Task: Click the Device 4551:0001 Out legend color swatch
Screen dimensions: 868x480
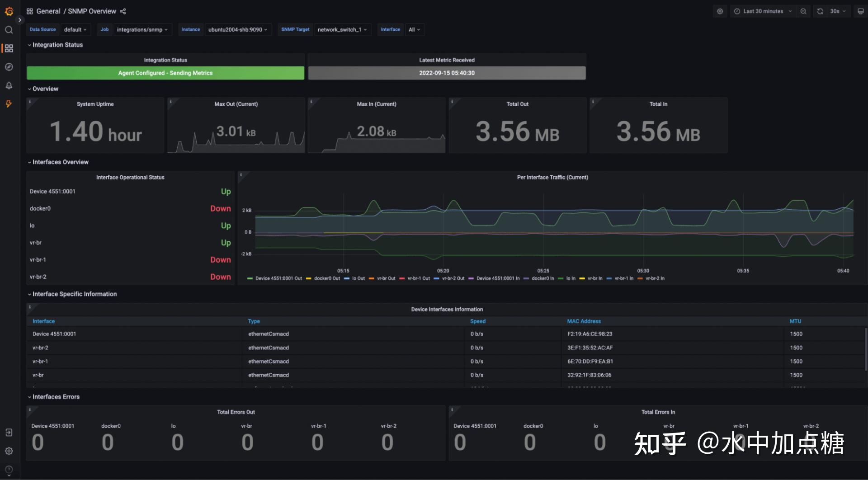Action: 250,278
